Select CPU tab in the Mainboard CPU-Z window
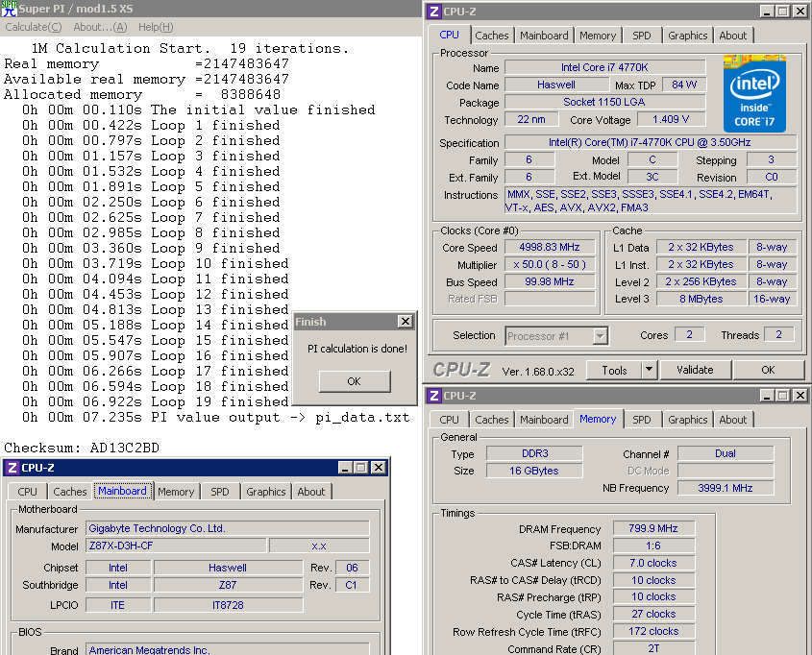Image resolution: width=812 pixels, height=655 pixels. point(28,492)
